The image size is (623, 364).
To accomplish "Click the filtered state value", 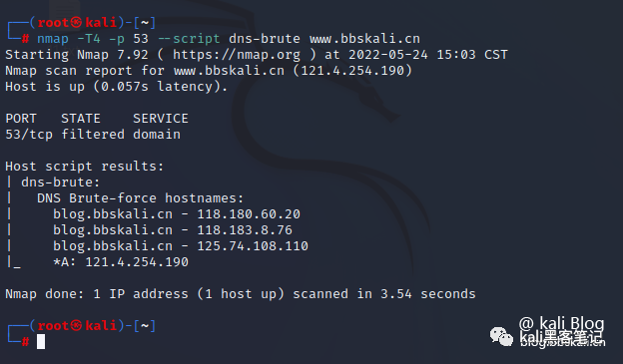I will pos(93,135).
